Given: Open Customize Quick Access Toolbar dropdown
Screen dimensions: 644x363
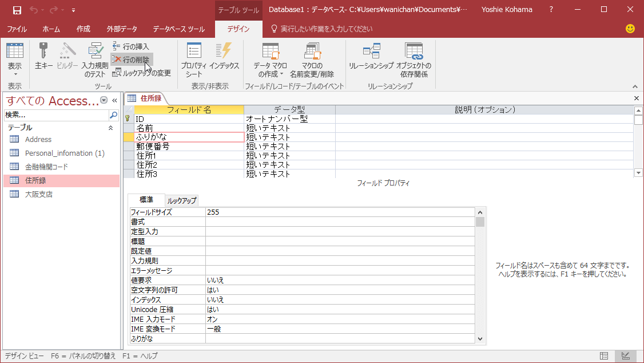Looking at the screenshot, I should coord(73,10).
